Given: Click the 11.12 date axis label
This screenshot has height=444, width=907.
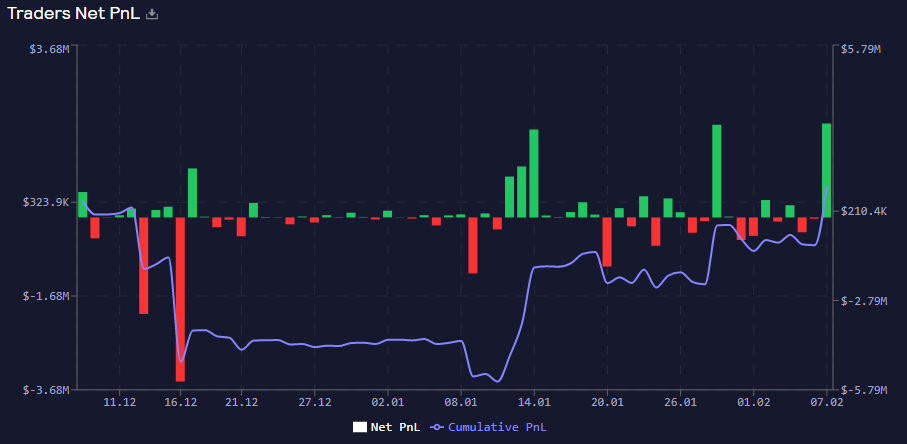Looking at the screenshot, I should pos(119,401).
